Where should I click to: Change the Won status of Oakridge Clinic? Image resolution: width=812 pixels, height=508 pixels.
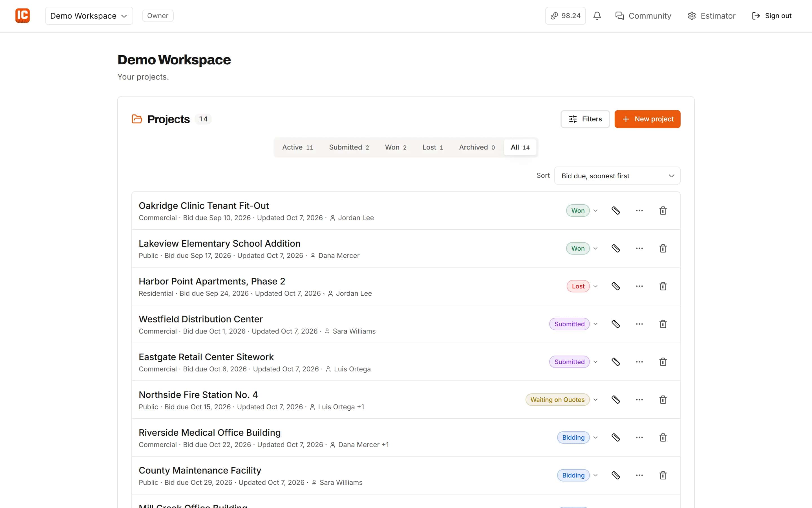(x=582, y=211)
